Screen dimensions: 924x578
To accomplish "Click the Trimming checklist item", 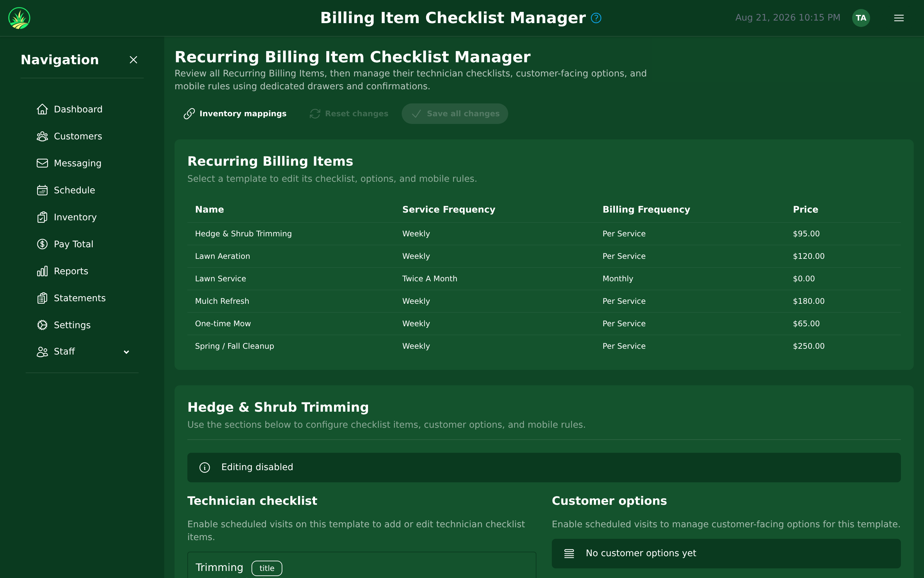I will tap(219, 567).
